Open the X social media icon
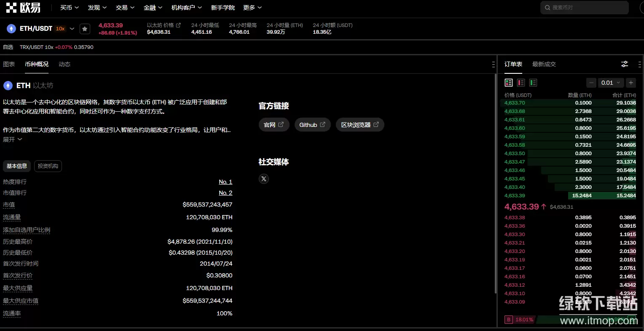644x331 pixels. [264, 179]
